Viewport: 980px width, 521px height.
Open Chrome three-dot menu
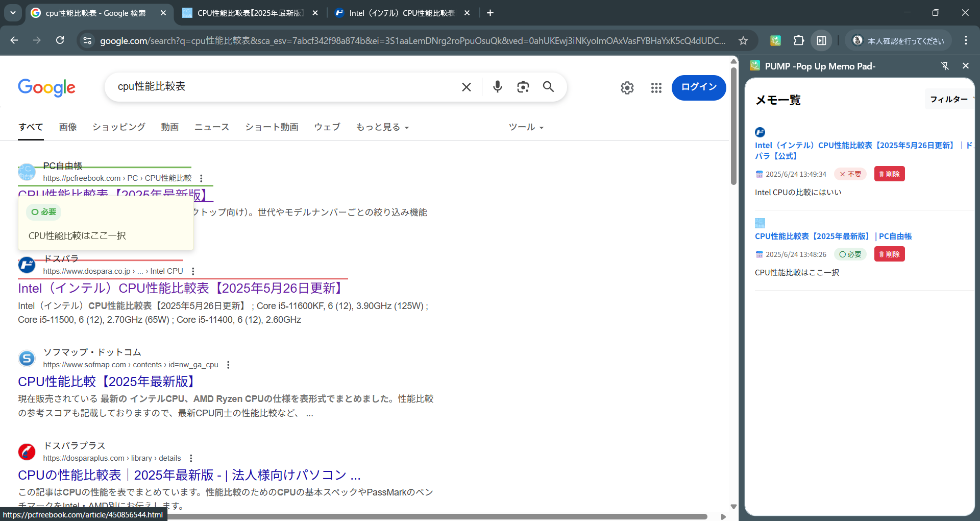pos(966,40)
